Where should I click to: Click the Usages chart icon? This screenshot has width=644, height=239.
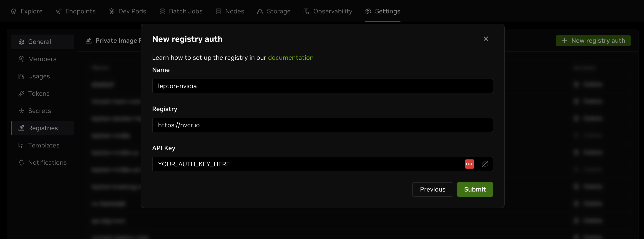pyautogui.click(x=22, y=76)
